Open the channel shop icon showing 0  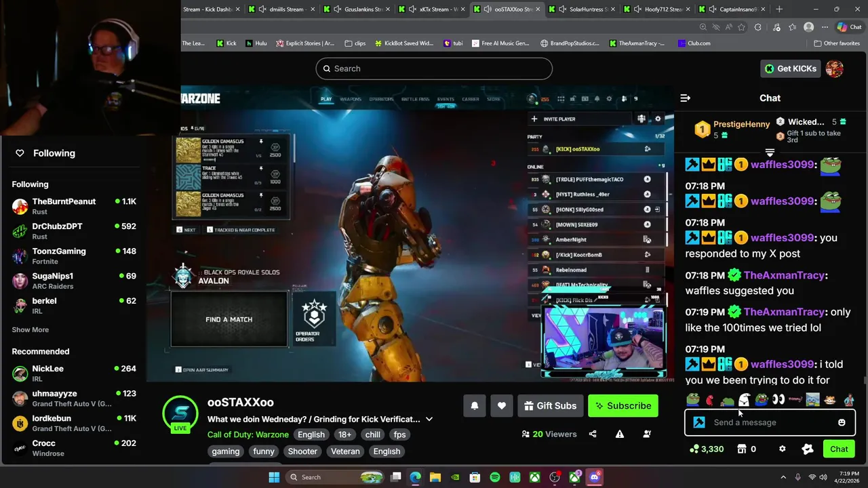click(747, 449)
